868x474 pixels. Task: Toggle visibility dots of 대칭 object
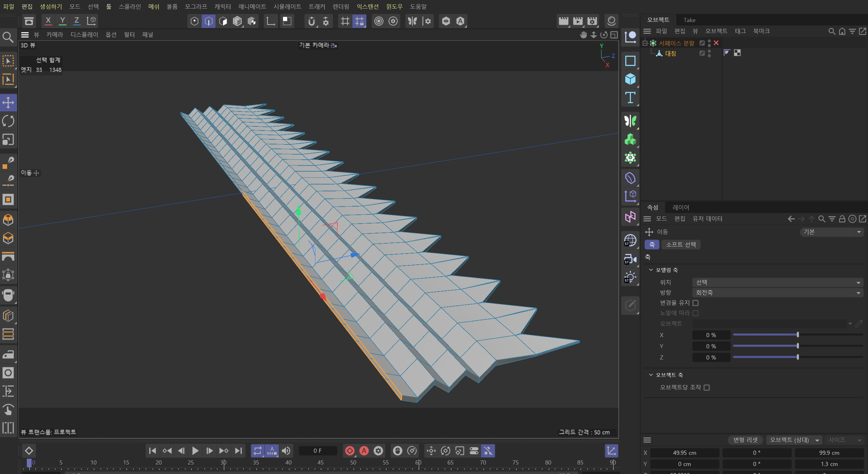709,53
